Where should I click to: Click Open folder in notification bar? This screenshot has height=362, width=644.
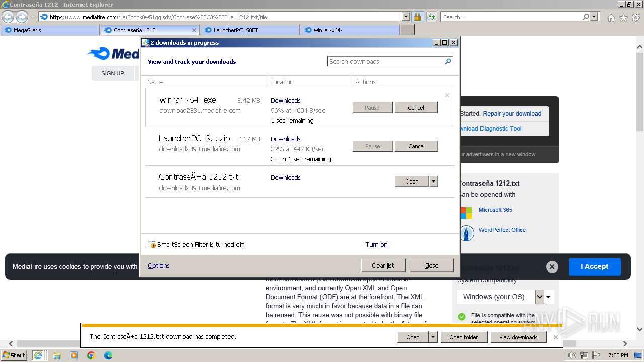pos(463,337)
